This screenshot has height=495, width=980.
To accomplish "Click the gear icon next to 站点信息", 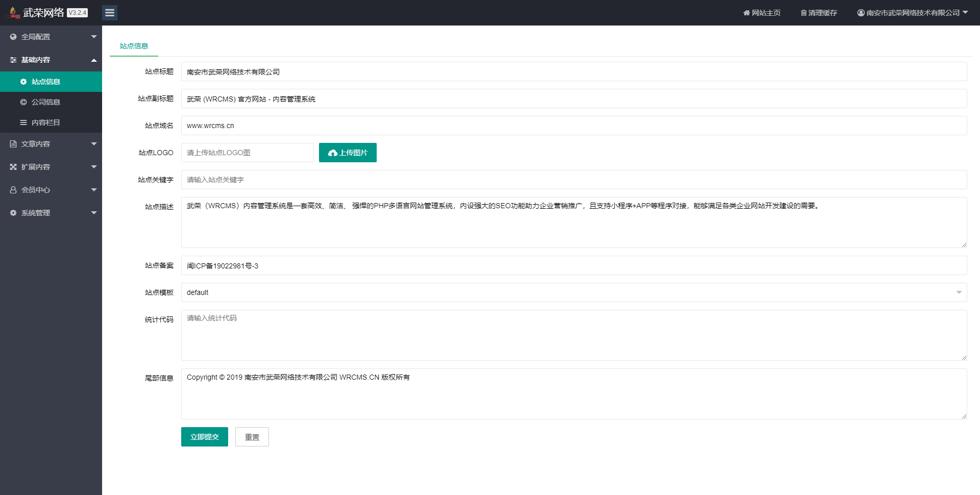I will [x=23, y=82].
